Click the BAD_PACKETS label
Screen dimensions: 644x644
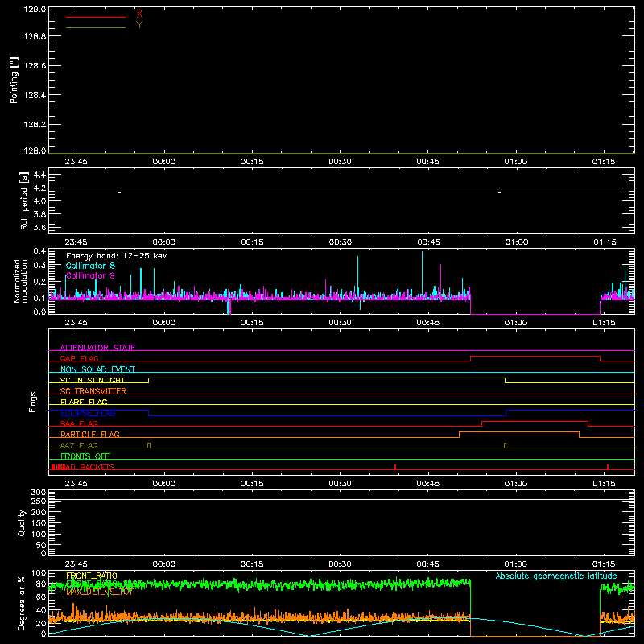pyautogui.click(x=87, y=467)
